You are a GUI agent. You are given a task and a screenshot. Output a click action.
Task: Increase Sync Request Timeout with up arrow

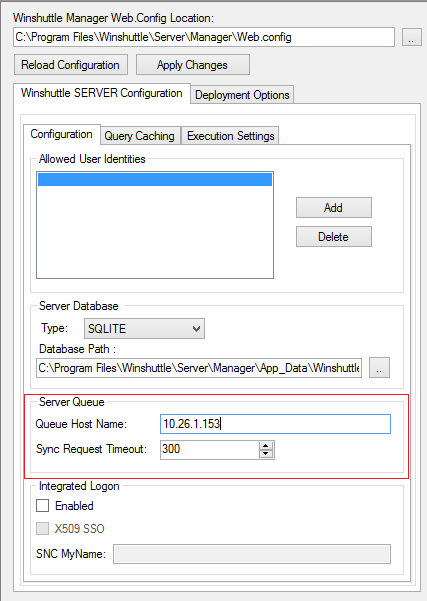click(266, 445)
